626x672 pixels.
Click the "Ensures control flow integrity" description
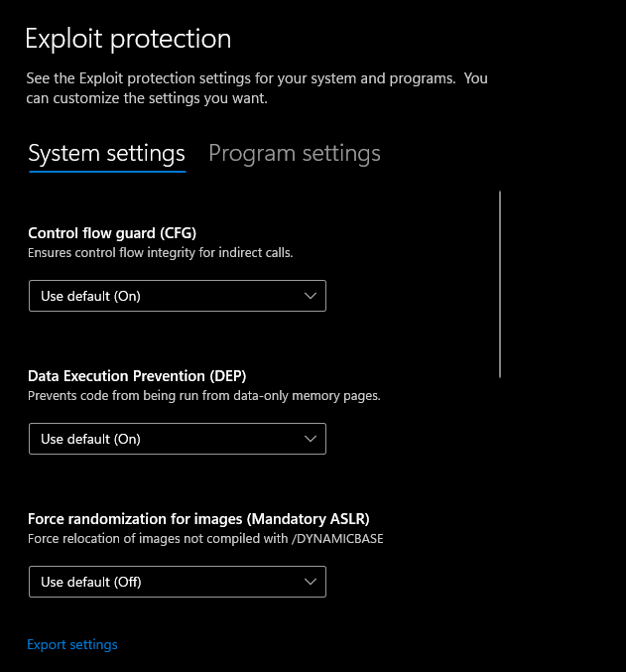(x=161, y=253)
